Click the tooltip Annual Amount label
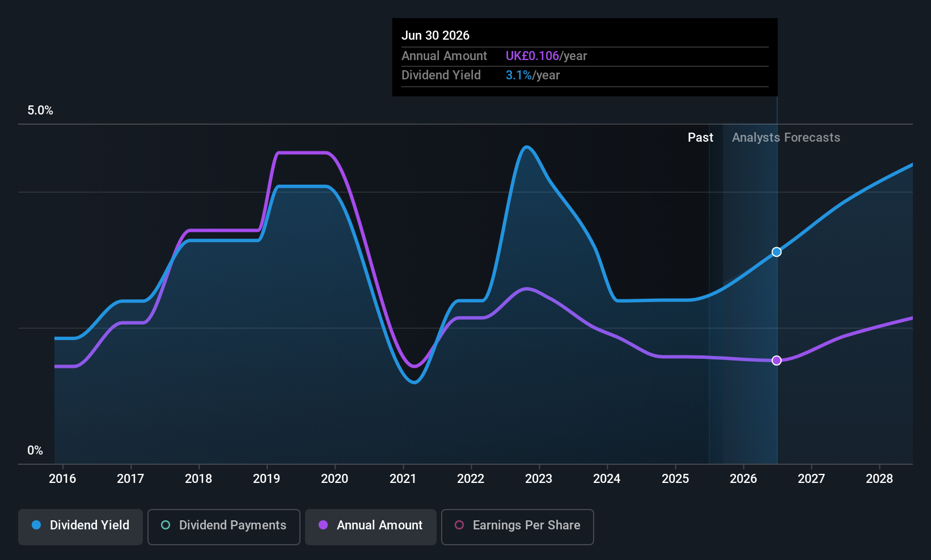 pos(444,56)
